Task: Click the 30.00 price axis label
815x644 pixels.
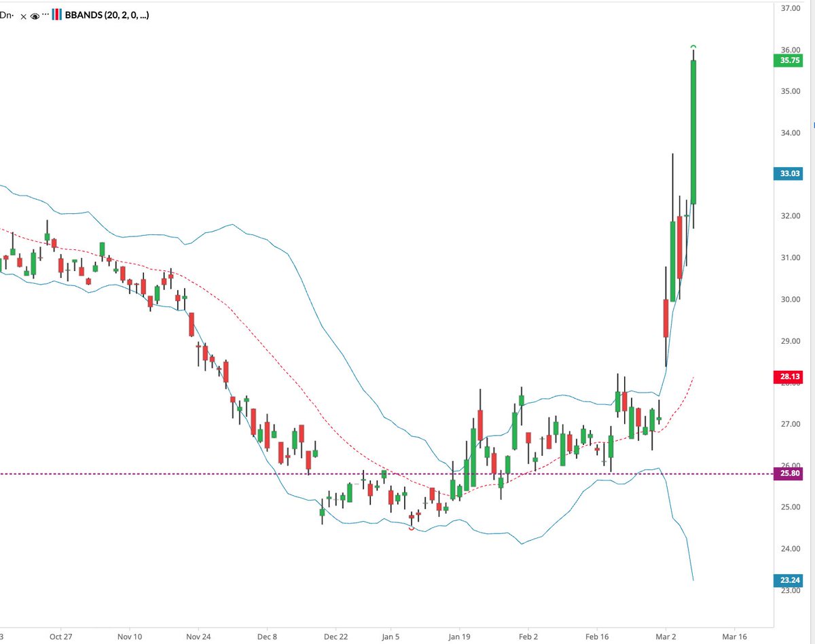Action: click(790, 300)
